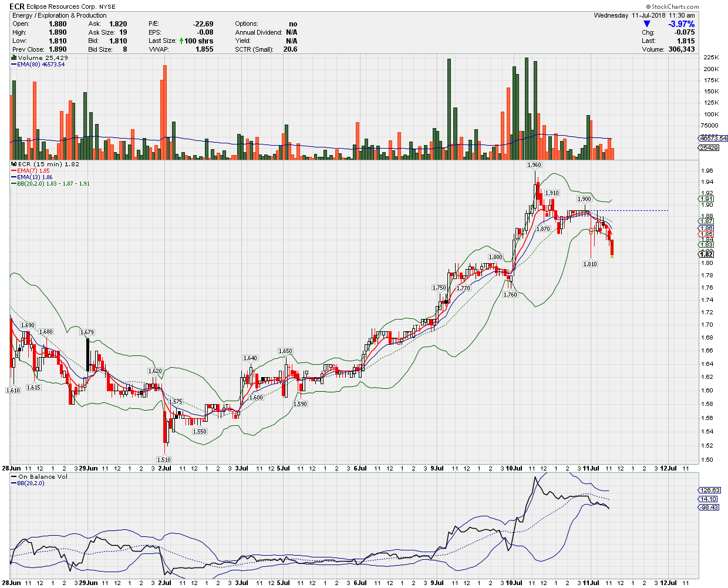Screen dimensions: 728x588
Task: Click the date Wednesday 11-Jul-2018 11:30 am
Action: [x=644, y=15]
